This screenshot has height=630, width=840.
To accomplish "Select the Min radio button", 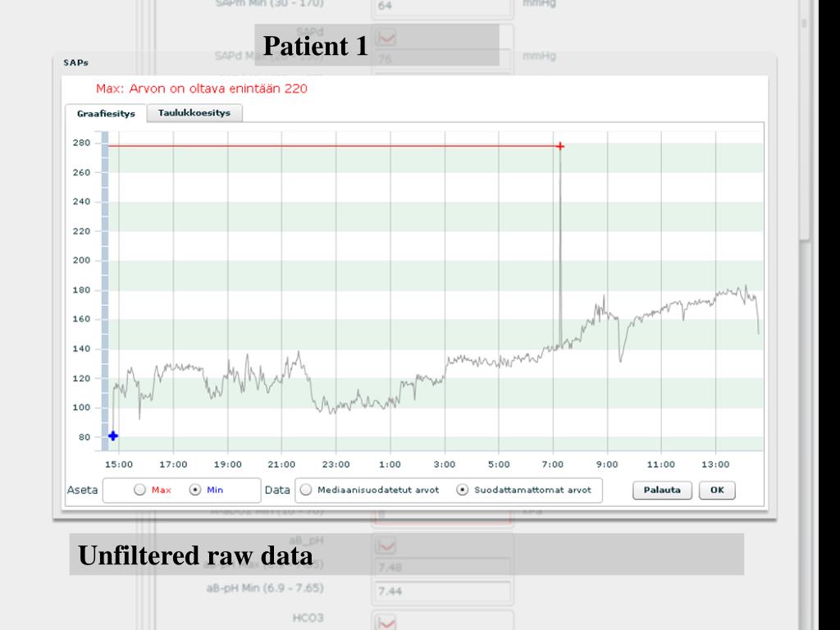I will (x=195, y=490).
